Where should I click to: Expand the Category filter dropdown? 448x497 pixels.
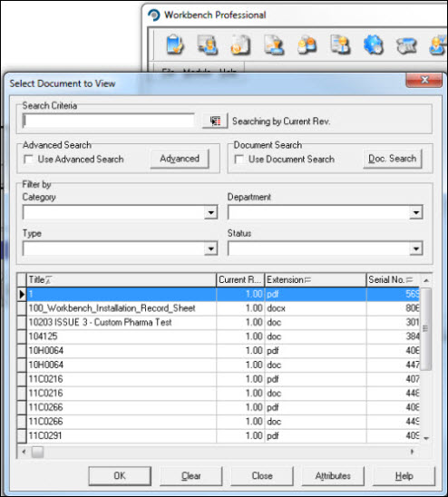tap(210, 212)
